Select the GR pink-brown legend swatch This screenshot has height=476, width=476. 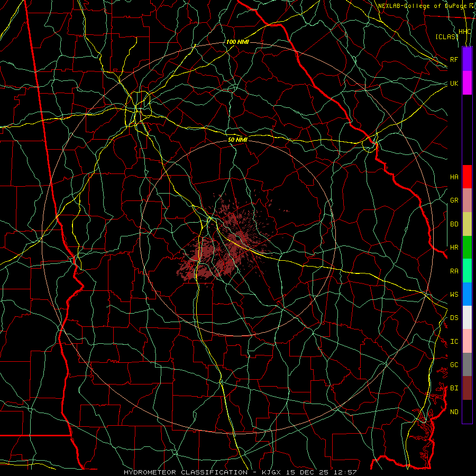tap(467, 200)
